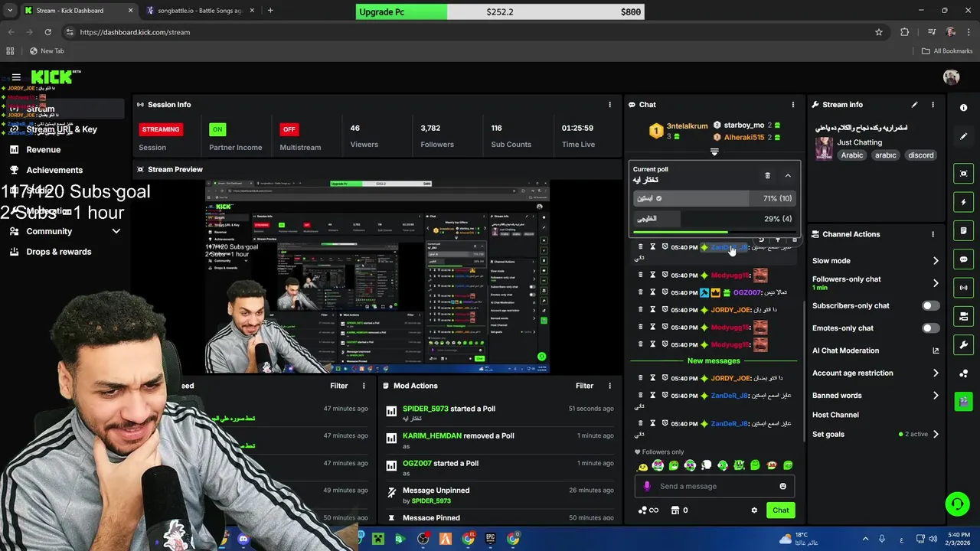
Task: Open Stream URL & Key in the sidebar
Action: (x=62, y=129)
